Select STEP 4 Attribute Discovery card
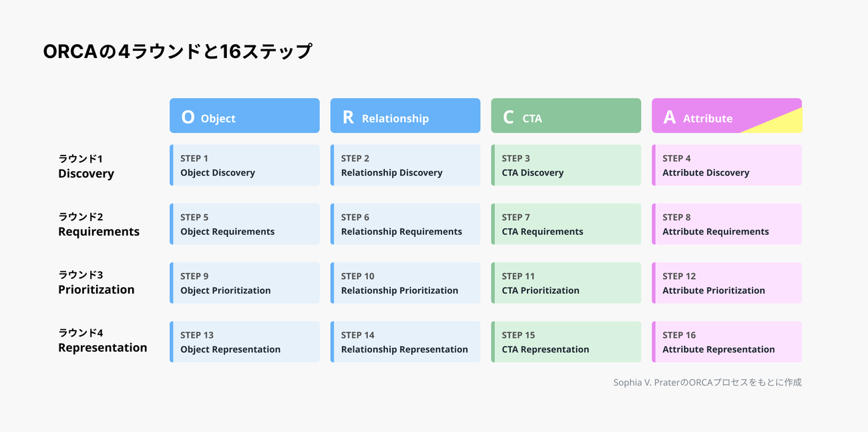 click(x=727, y=165)
